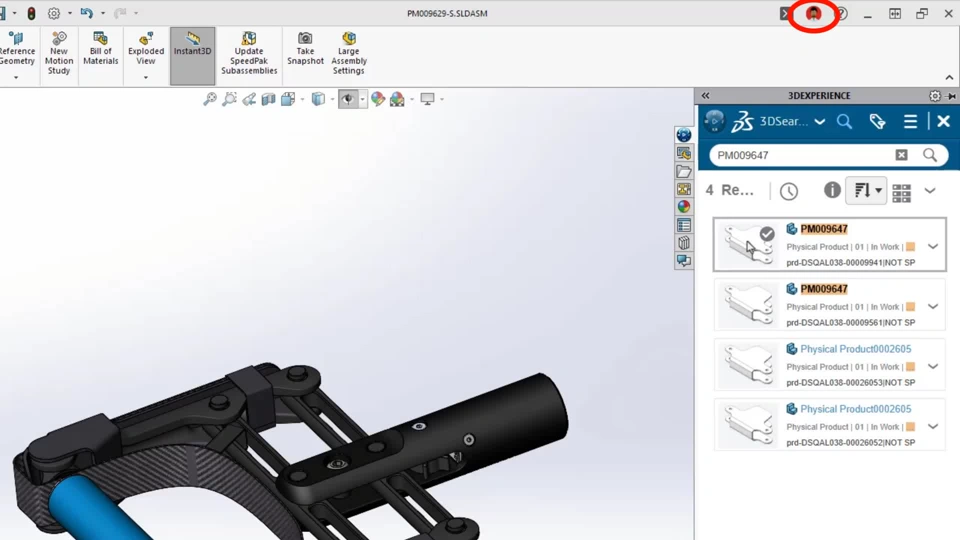Viewport: 960px width, 540px height.
Task: Open SOLIDWORKS Resources task pane tab
Action: (x=684, y=153)
